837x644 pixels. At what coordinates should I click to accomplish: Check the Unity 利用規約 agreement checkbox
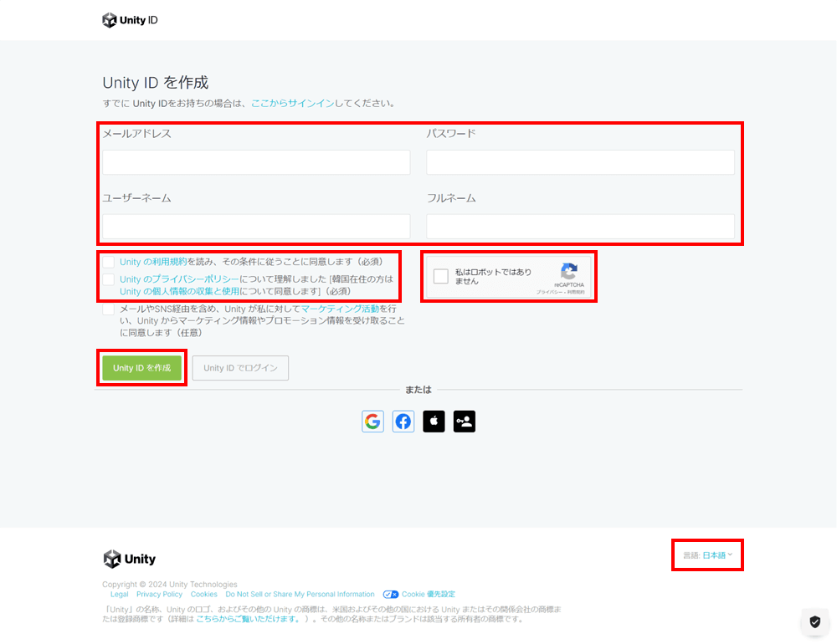point(109,262)
